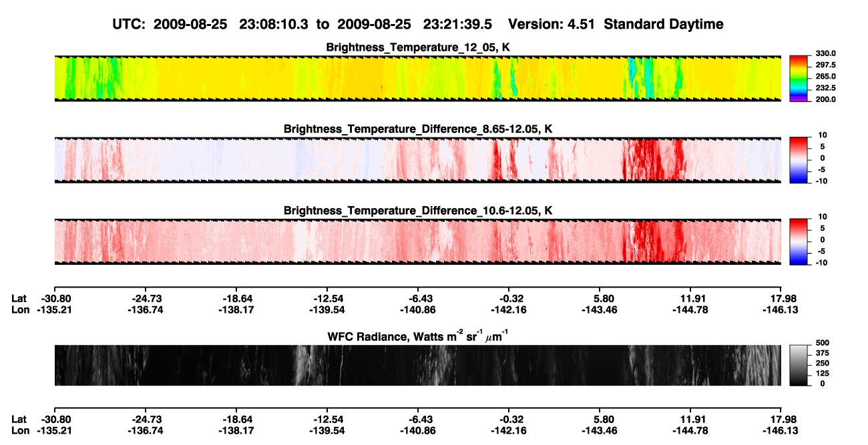Click longitude -139.54 on the bottom axis
Screen dimensions: 868x445
pos(327,431)
